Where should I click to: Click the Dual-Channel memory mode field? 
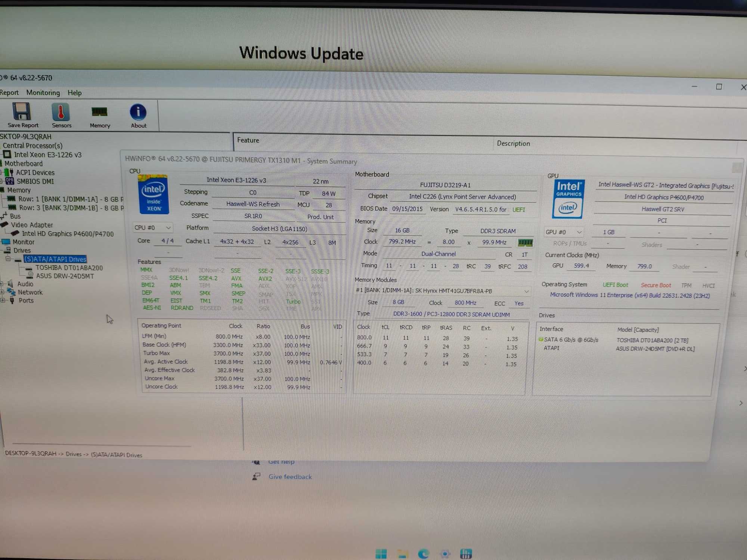pos(438,254)
